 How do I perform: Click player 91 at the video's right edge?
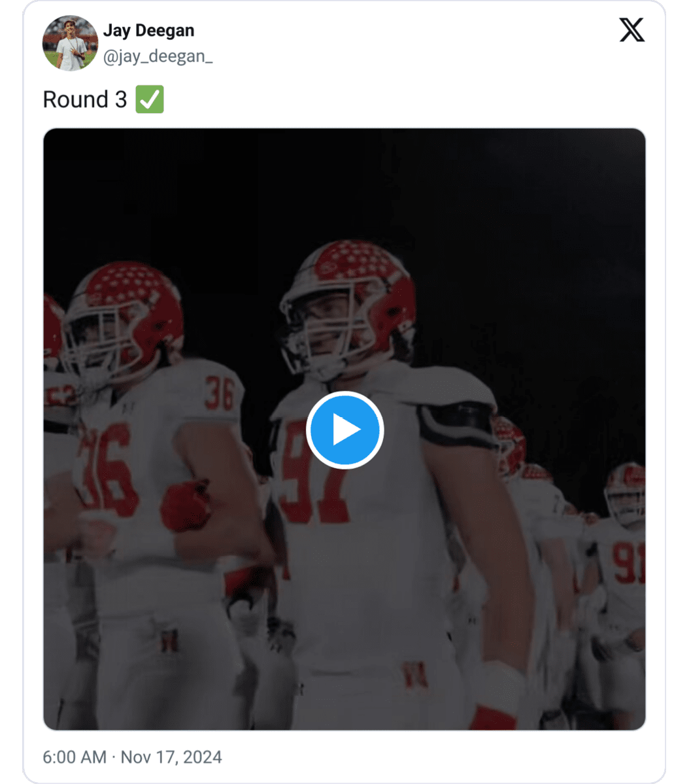point(624,556)
